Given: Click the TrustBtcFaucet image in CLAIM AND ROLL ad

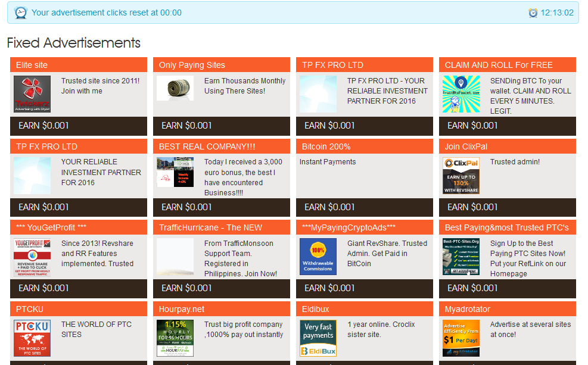Looking at the screenshot, I should point(461,94).
